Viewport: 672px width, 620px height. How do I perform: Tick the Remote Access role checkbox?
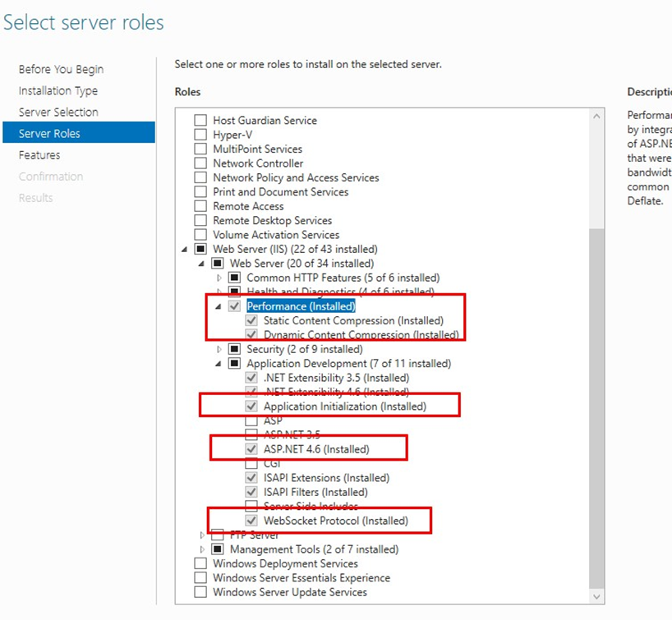(x=200, y=206)
